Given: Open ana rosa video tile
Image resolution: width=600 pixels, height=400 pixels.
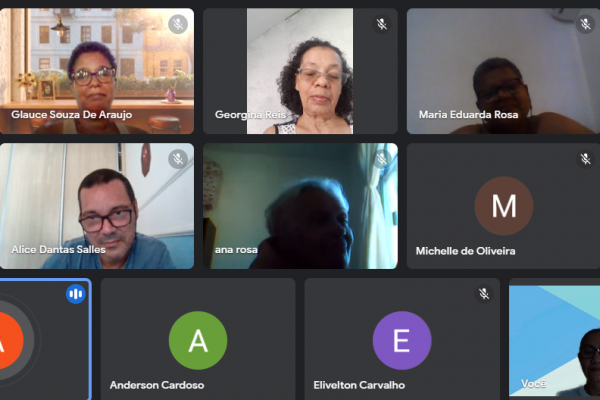Looking at the screenshot, I should 300,206.
